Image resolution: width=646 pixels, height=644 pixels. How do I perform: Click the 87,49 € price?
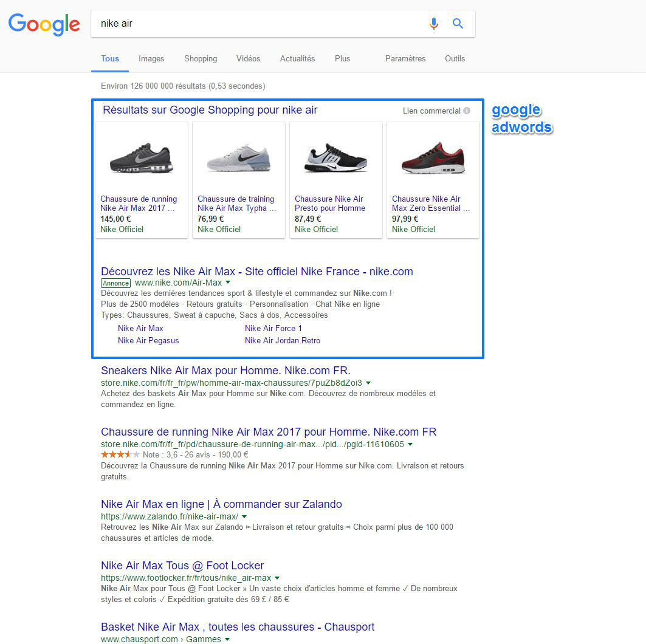(308, 219)
